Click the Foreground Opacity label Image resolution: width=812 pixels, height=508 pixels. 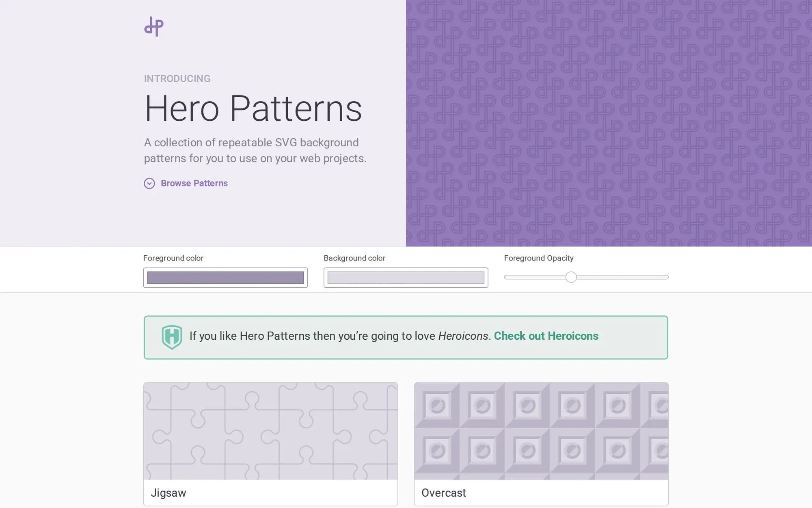coord(539,258)
